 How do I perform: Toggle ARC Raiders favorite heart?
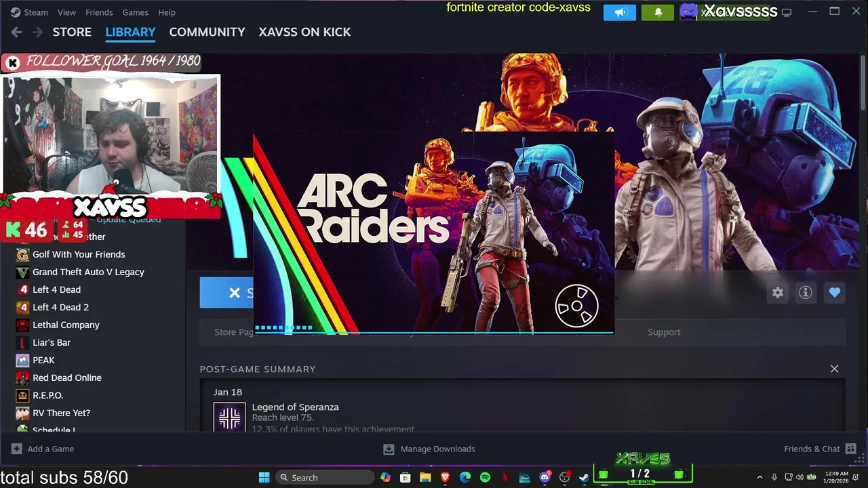835,293
